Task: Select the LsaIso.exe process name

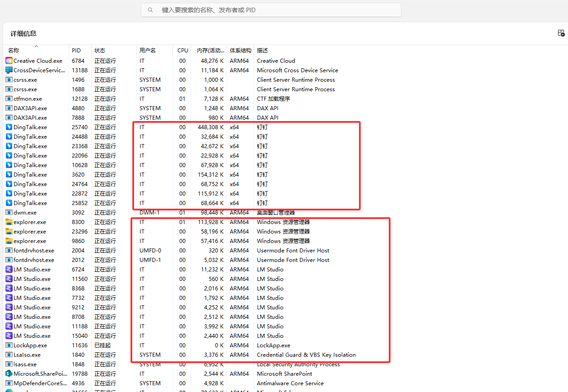Action: pyautogui.click(x=27, y=355)
